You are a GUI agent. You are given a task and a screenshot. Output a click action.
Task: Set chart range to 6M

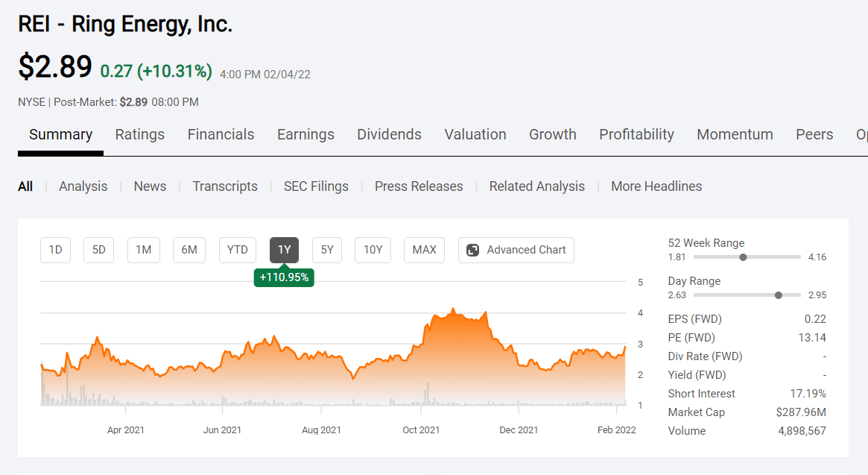[x=189, y=250]
